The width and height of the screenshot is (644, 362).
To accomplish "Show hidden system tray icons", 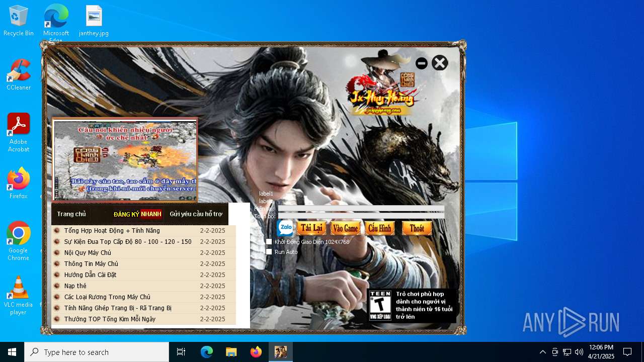I will [x=542, y=352].
